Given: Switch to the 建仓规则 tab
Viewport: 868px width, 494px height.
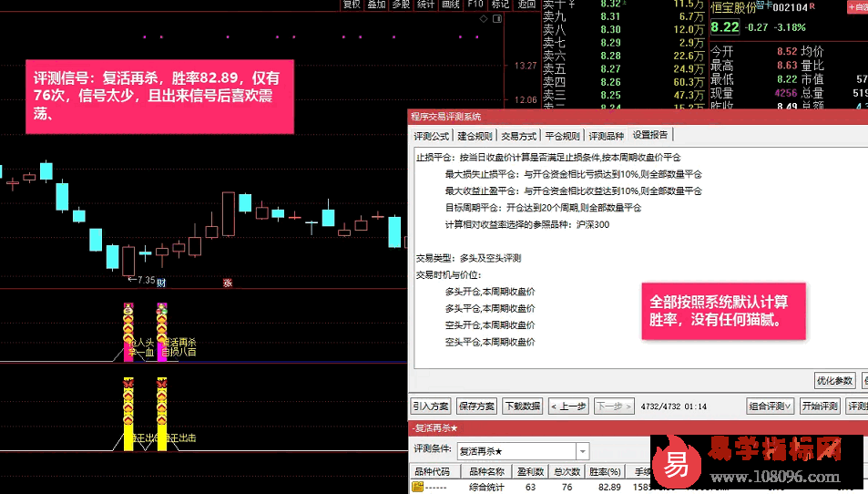Looking at the screenshot, I should click(x=475, y=136).
